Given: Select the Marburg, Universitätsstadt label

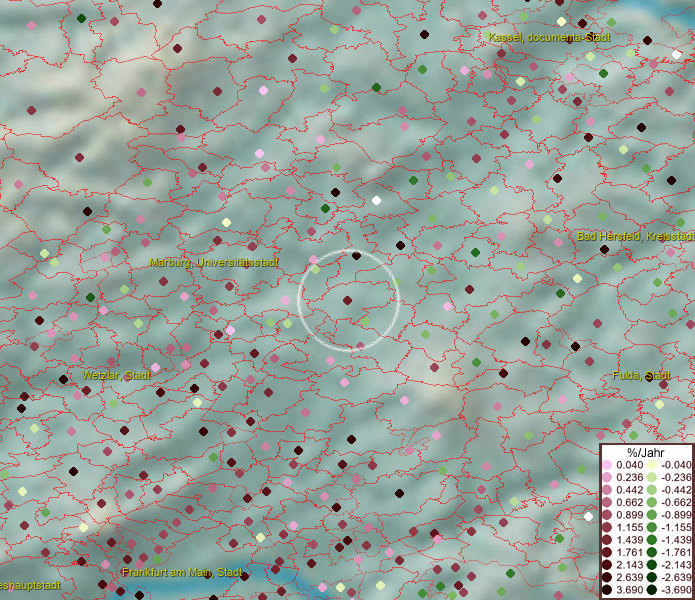Looking at the screenshot, I should click(x=214, y=262).
